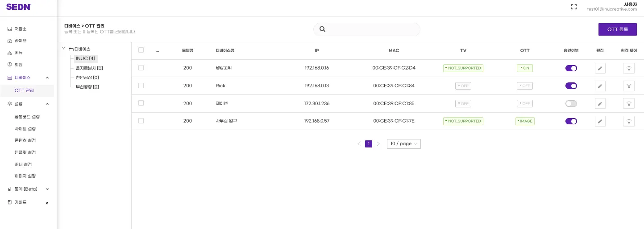Expand the 통계 [Beta] sidebar section

tap(47, 189)
